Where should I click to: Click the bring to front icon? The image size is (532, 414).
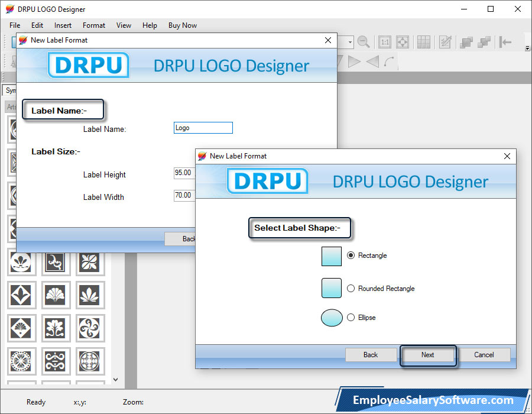pyautogui.click(x=466, y=42)
